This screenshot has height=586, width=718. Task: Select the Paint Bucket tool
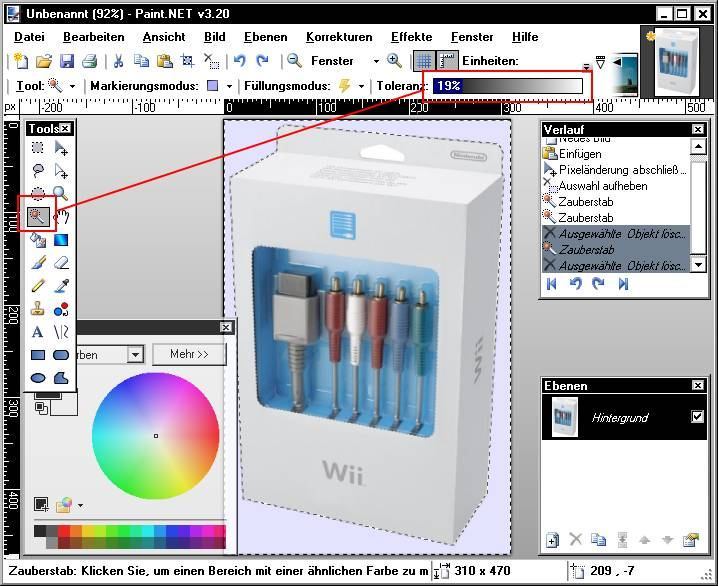(38, 240)
